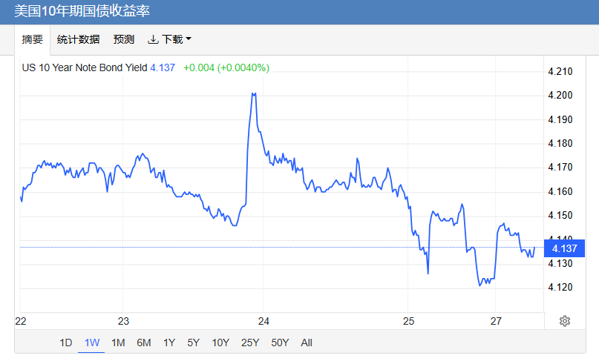Choose the 6M time range
The width and height of the screenshot is (599, 364).
pyautogui.click(x=144, y=343)
